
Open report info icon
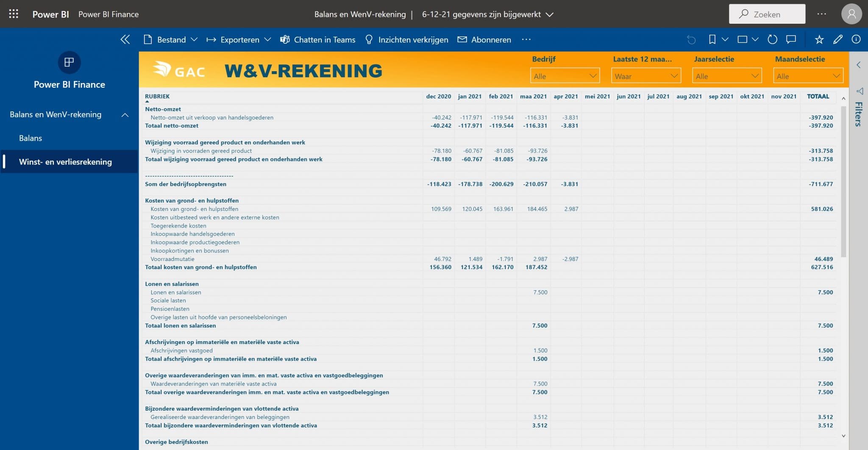(x=856, y=39)
